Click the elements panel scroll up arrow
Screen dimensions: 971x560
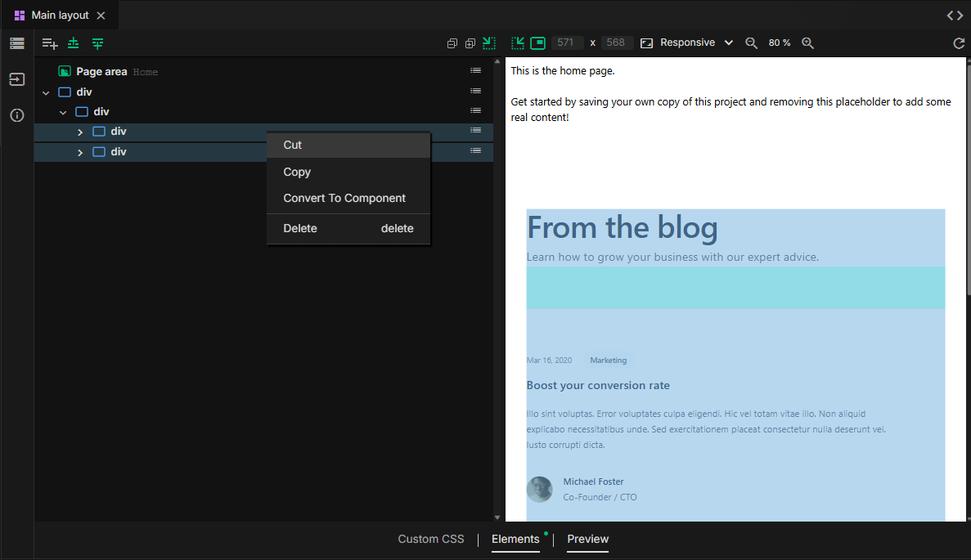click(x=497, y=62)
